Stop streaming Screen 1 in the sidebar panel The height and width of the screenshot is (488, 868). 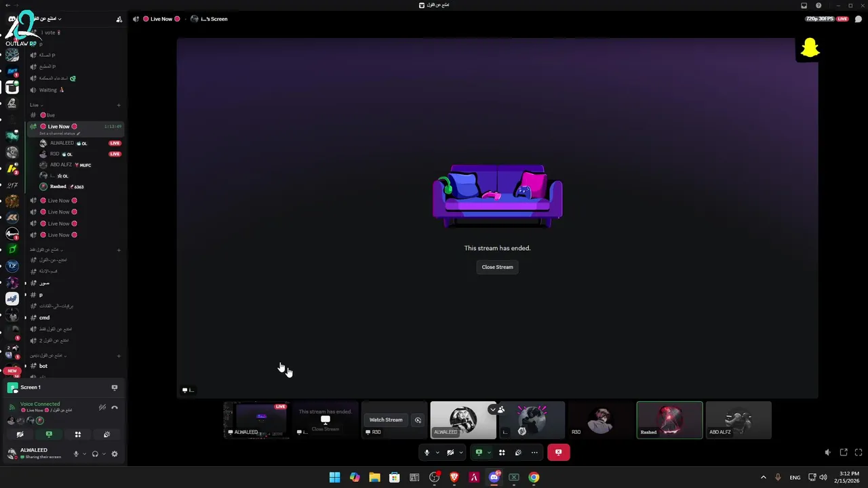coord(115,388)
